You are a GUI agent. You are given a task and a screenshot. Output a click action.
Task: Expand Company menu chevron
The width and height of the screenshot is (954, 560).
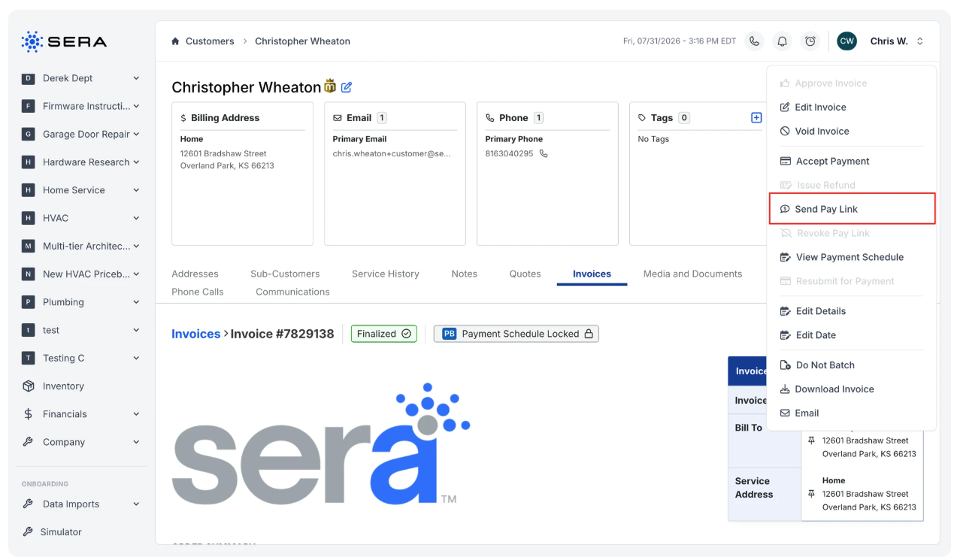[136, 442]
